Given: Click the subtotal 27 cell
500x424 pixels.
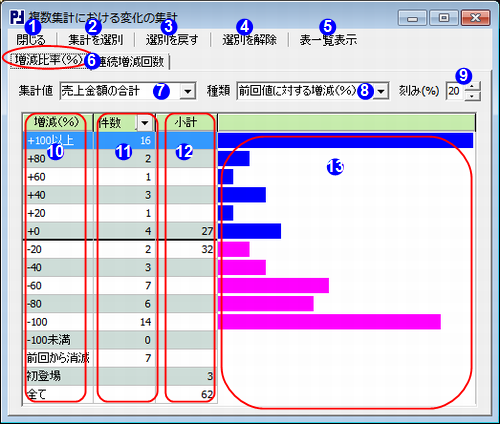Looking at the screenshot, I should (x=186, y=231).
